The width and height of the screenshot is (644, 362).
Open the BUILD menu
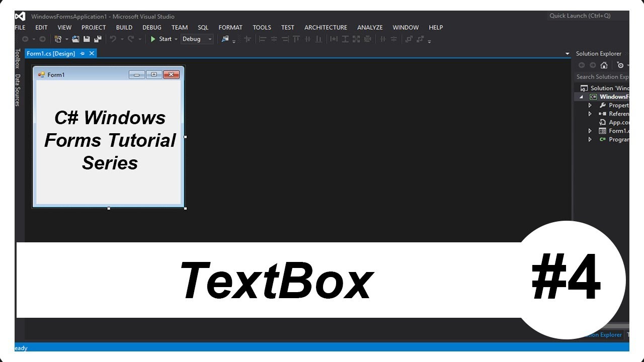tap(124, 28)
